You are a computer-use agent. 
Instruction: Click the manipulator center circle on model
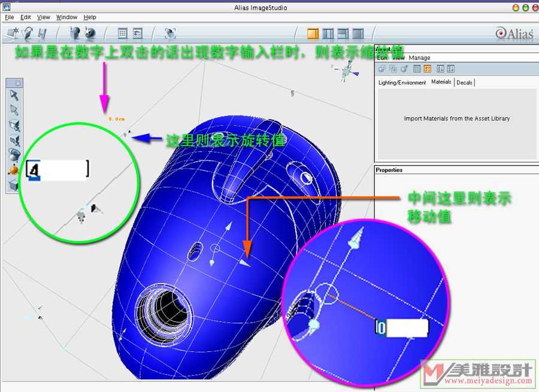click(215, 248)
